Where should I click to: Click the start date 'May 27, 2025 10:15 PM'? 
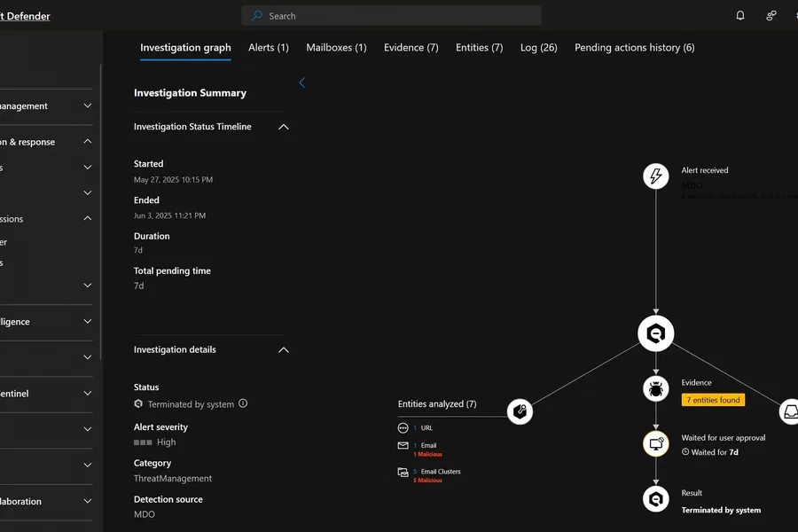[x=173, y=180]
